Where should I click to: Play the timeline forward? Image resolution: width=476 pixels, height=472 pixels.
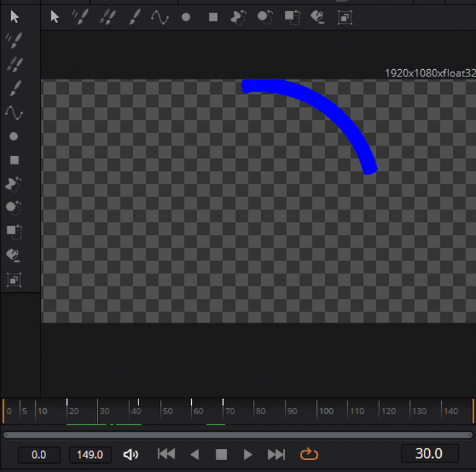click(x=248, y=454)
